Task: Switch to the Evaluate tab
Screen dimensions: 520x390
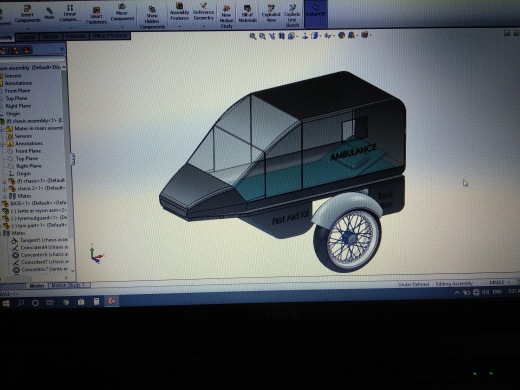Action: [76, 36]
